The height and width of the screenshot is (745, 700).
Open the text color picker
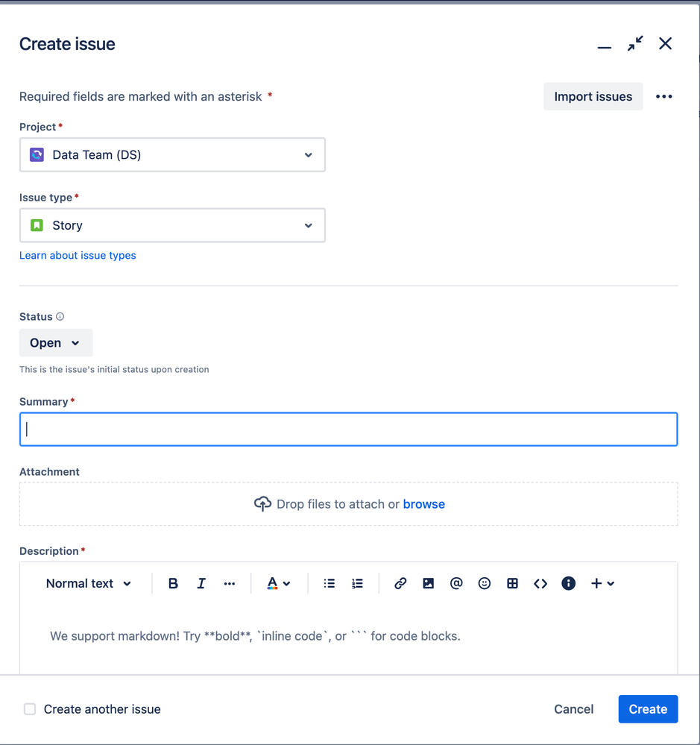279,584
